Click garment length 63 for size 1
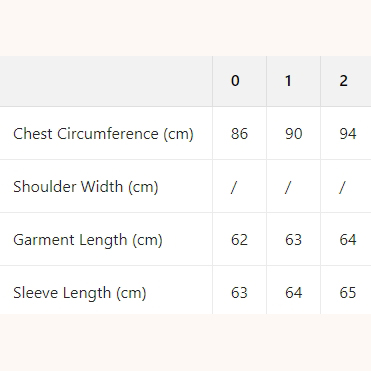371x371 pixels. 294,240
